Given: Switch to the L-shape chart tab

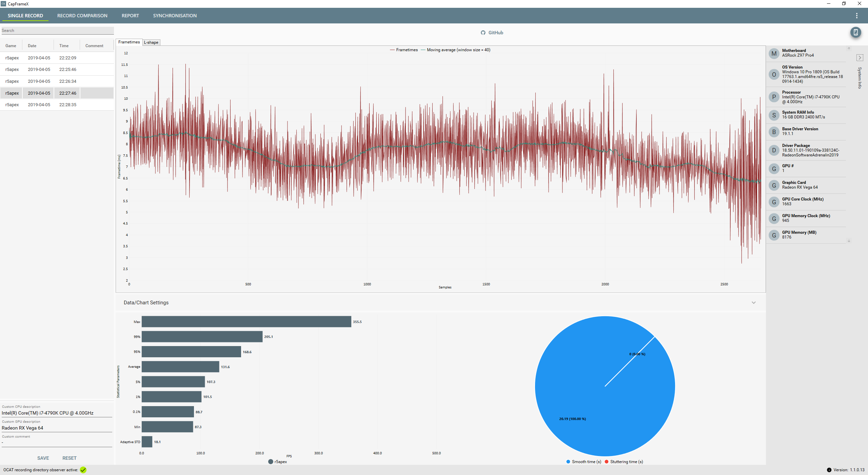Looking at the screenshot, I should click(151, 42).
